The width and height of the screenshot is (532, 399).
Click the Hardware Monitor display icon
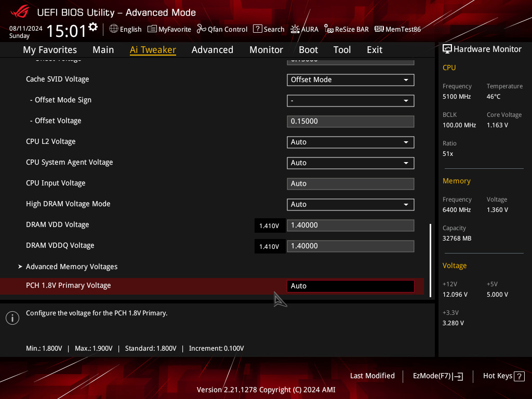[x=447, y=49]
